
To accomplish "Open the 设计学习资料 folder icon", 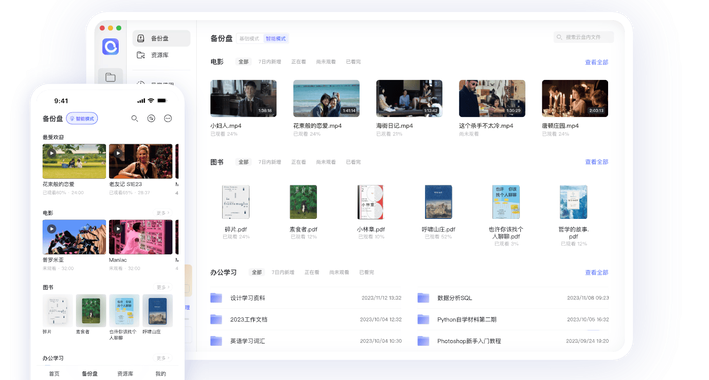I will click(216, 298).
